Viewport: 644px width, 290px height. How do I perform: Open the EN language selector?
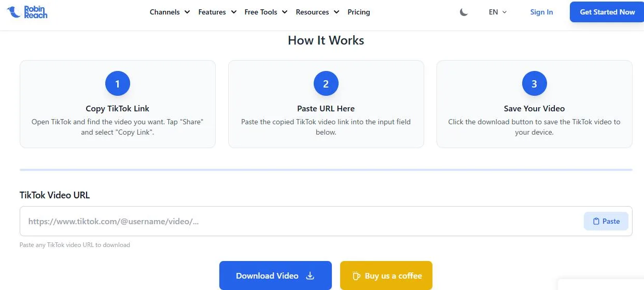[x=498, y=12]
